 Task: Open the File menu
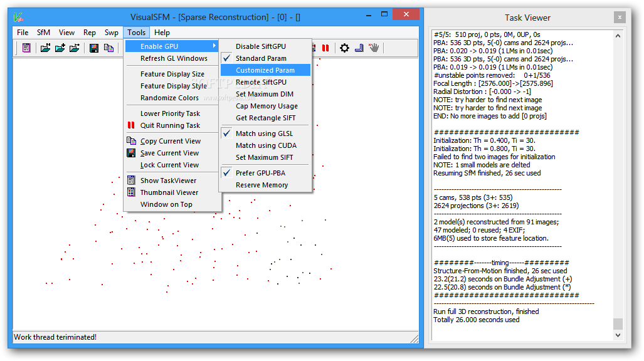tap(23, 33)
